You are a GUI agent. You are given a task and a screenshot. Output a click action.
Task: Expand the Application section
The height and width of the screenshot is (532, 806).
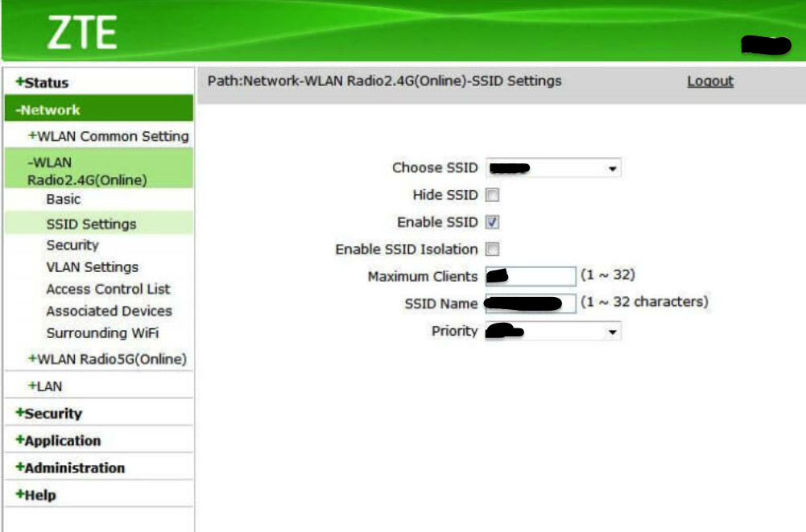pos(58,440)
